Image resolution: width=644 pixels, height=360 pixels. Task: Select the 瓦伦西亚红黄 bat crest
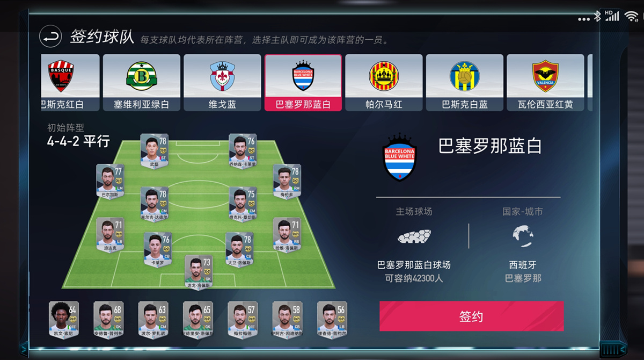click(545, 76)
